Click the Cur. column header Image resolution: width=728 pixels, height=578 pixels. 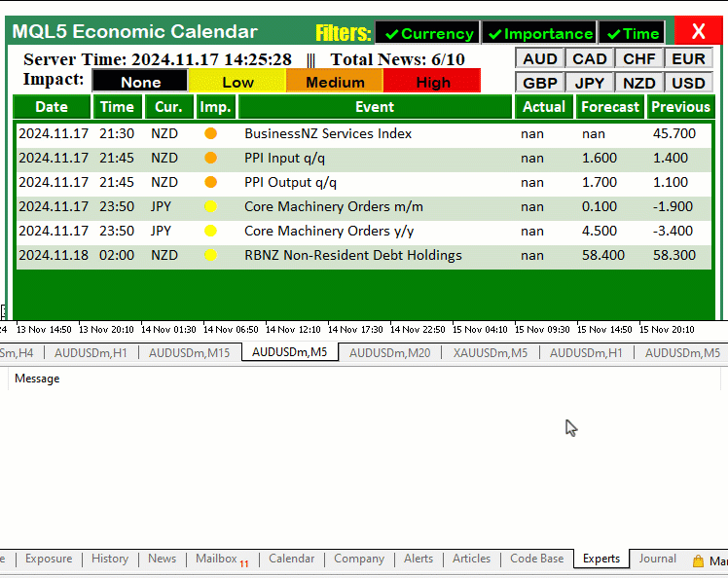click(168, 107)
